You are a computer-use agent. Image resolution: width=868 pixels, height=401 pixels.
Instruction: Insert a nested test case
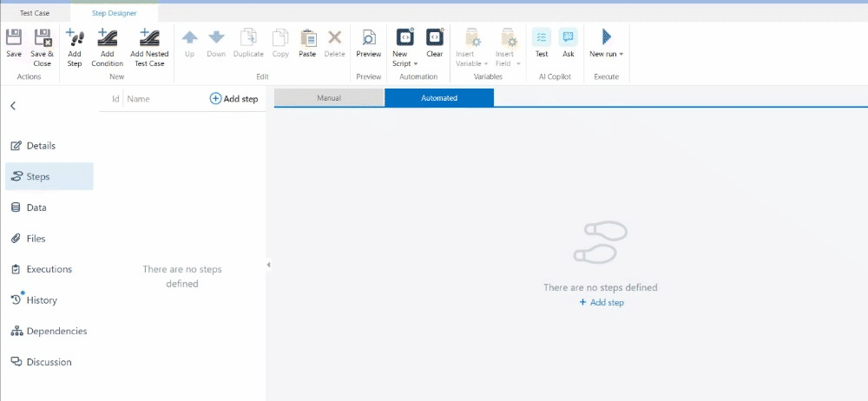click(x=149, y=38)
